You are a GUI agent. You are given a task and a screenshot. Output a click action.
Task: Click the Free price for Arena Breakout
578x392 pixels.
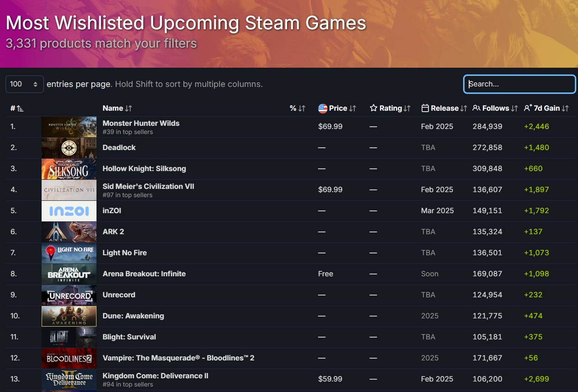(326, 274)
